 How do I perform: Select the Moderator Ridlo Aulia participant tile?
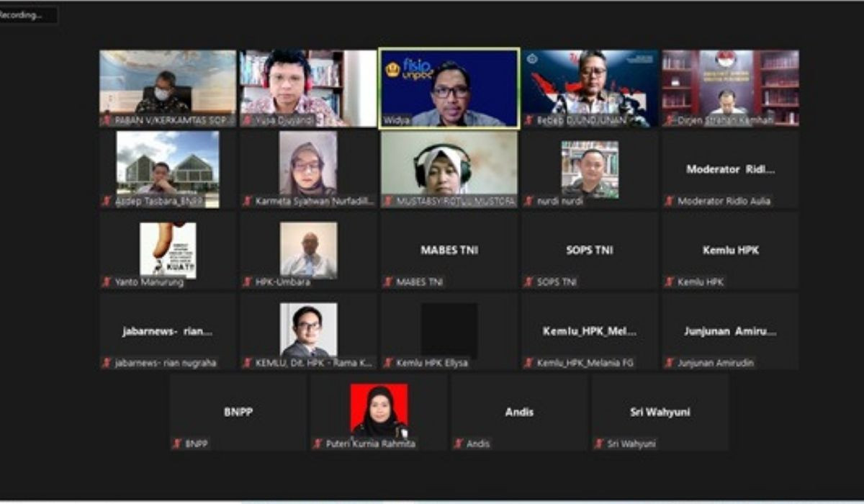coord(730,170)
